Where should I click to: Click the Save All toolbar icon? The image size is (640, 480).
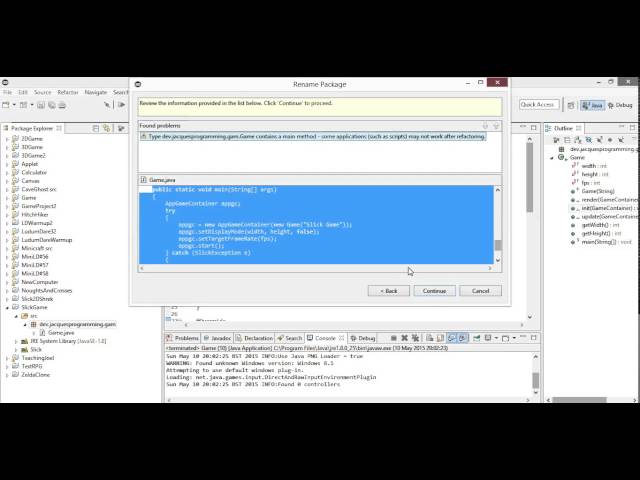(x=52, y=105)
